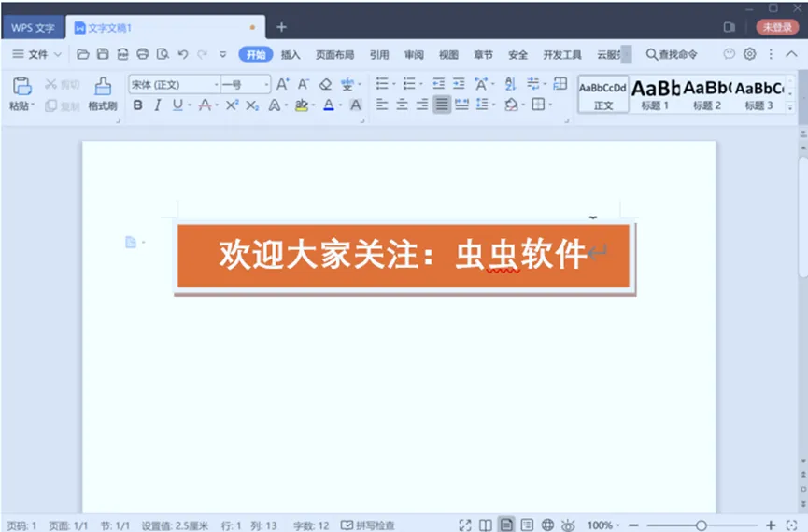Click the feedback smiley icon
808x532 pixels.
click(x=729, y=53)
